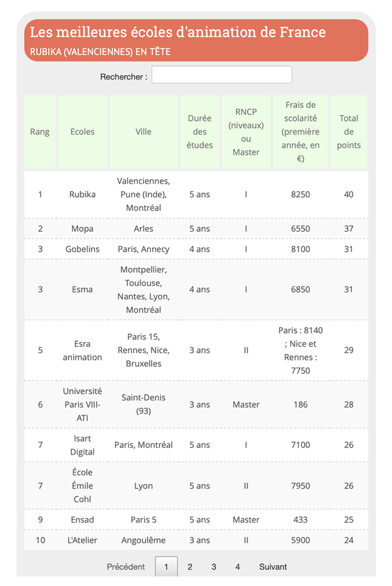Go to page 2 of results
The width and height of the screenshot is (392, 586).
coord(189,566)
